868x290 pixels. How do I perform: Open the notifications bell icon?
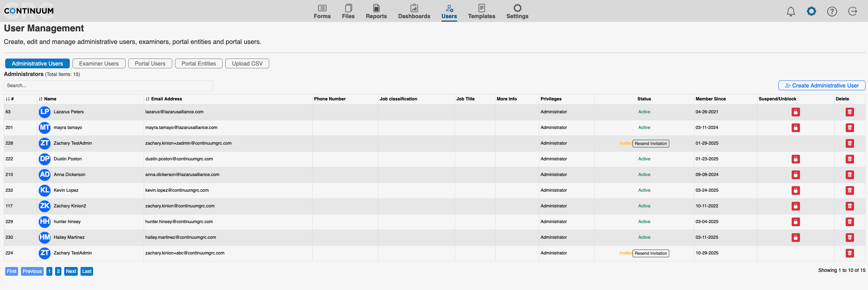791,12
